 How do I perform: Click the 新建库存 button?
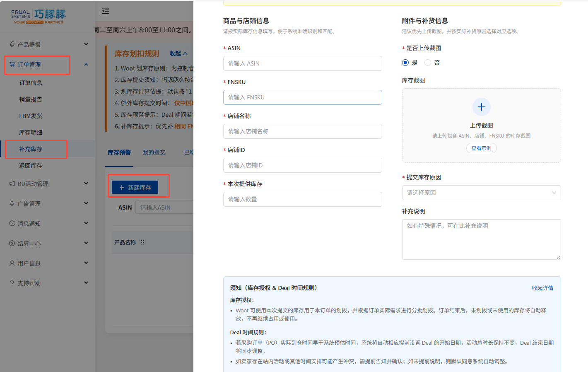click(135, 188)
